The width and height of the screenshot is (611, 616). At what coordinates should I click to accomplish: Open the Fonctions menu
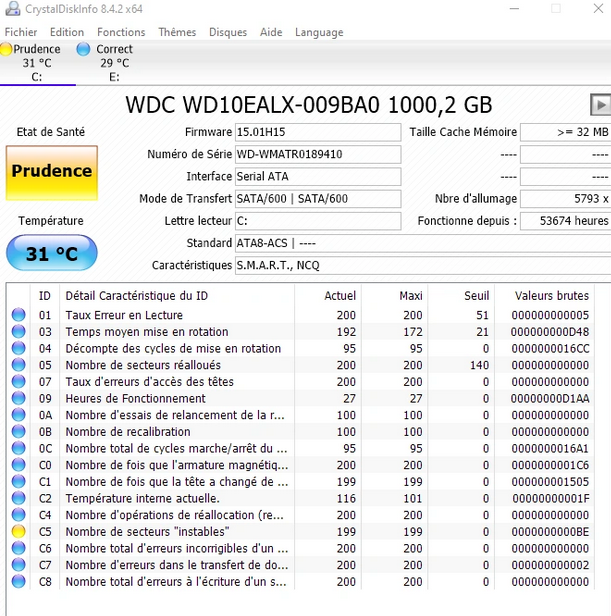pos(121,32)
